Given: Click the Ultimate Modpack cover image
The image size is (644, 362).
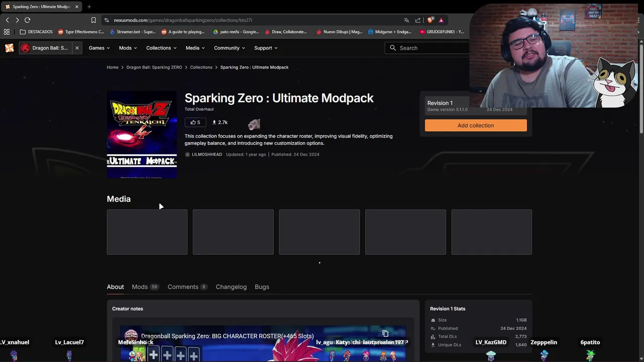Looking at the screenshot, I should (142, 134).
